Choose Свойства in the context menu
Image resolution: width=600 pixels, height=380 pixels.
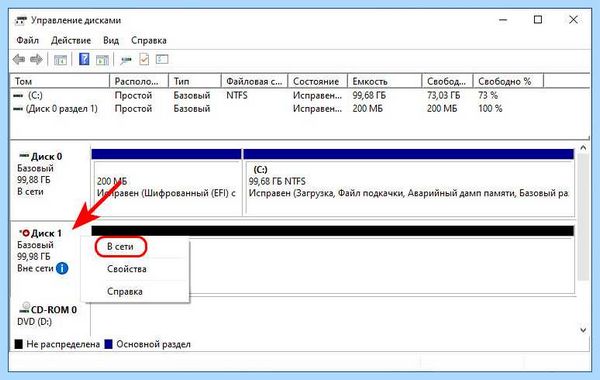pyautogui.click(x=127, y=269)
